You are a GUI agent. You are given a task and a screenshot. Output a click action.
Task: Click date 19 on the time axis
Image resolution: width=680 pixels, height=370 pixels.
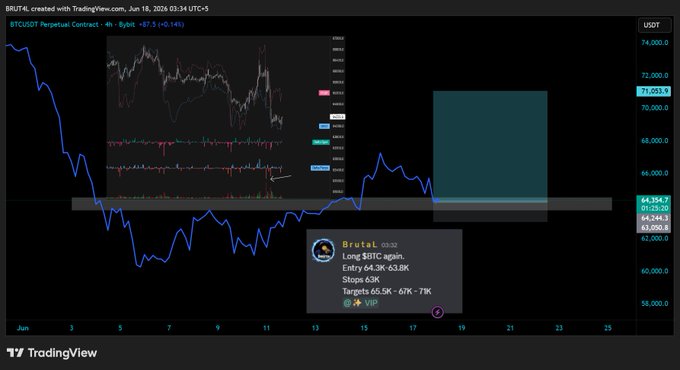pyautogui.click(x=461, y=328)
